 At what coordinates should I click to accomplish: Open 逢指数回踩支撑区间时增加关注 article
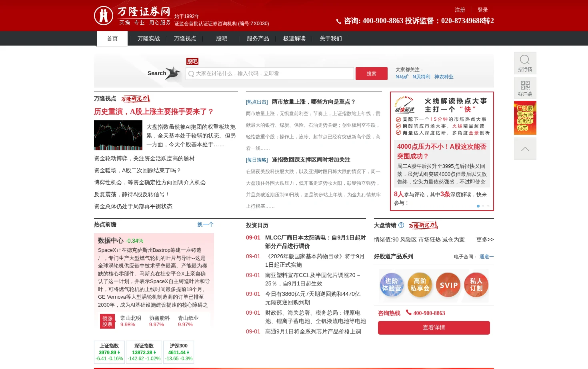tap(311, 160)
